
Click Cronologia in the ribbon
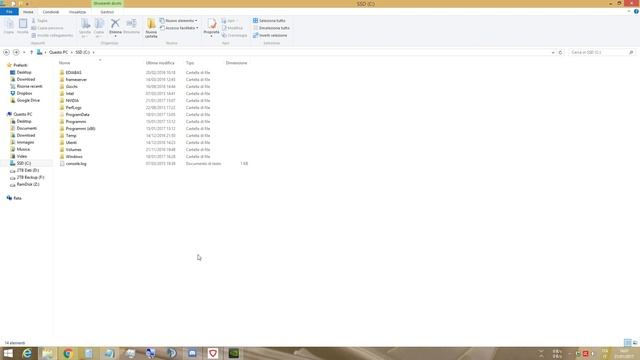click(235, 35)
